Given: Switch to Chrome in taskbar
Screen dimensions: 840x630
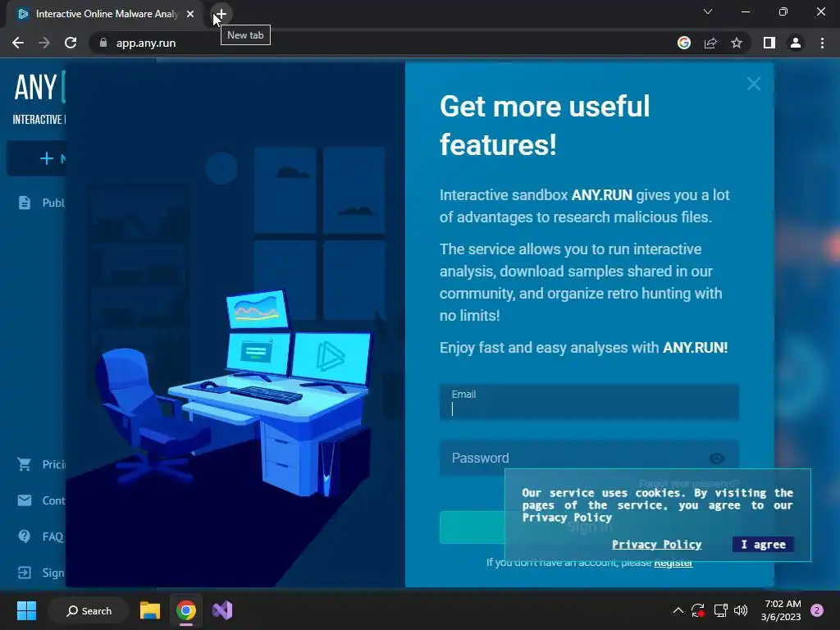Looking at the screenshot, I should point(186,610).
